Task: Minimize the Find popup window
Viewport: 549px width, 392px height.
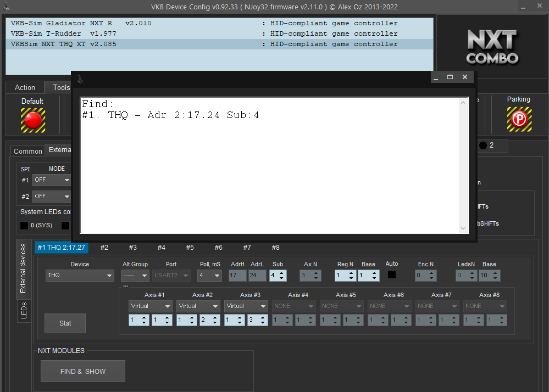Action: [x=436, y=77]
